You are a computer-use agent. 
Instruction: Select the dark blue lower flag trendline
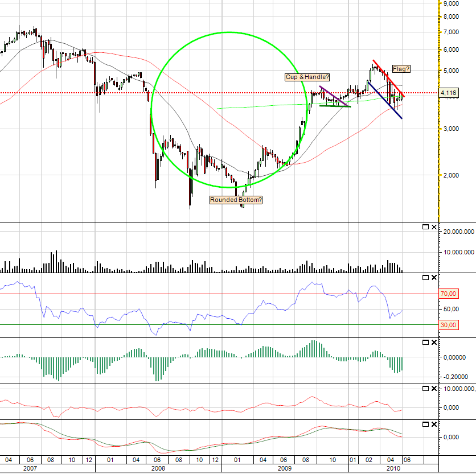[x=385, y=100]
